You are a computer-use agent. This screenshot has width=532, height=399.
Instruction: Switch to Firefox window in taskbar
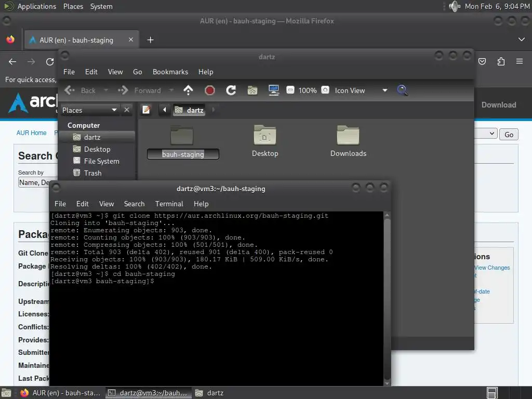(60, 393)
